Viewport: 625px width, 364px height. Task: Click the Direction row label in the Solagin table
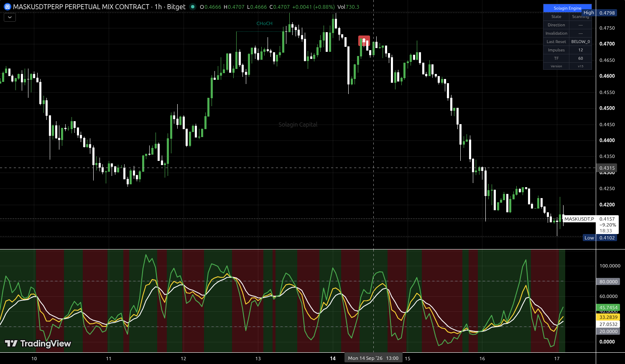click(x=556, y=25)
